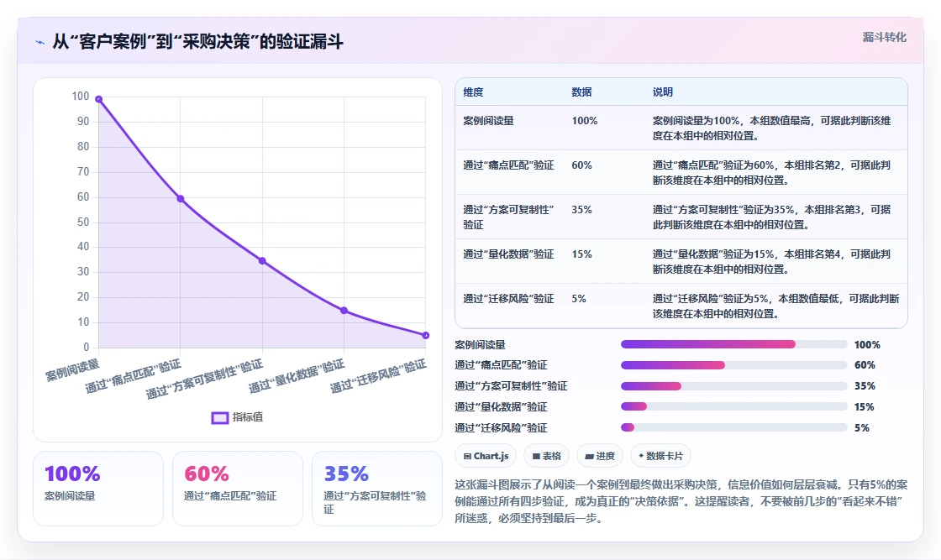The width and height of the screenshot is (941, 560).
Task: Click the 通过“方案可复制性”验证 progress bar
Action: [x=734, y=386]
